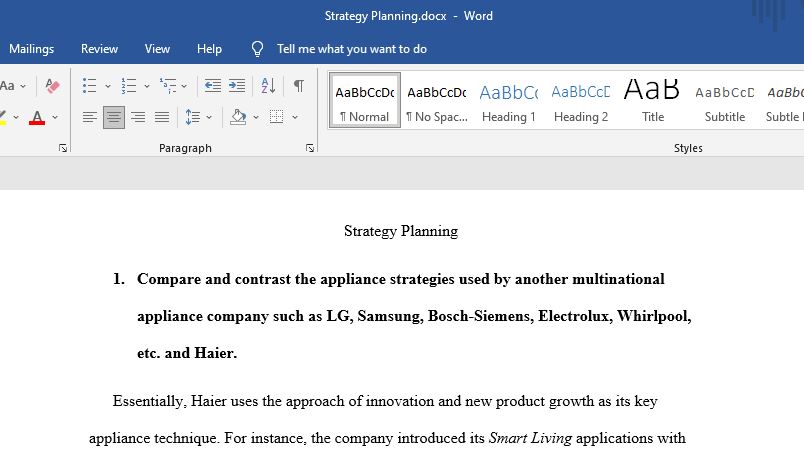
Task: Apply the No Spacing style
Action: pos(437,101)
